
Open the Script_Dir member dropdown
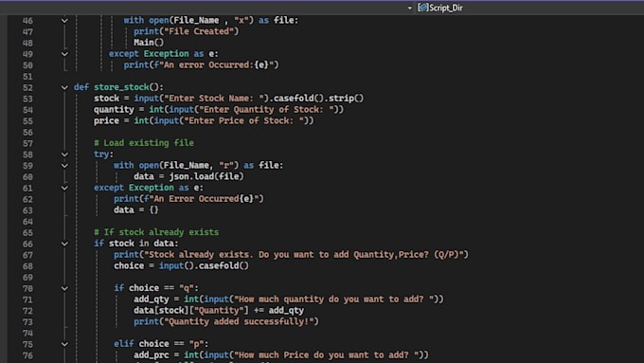409,8
